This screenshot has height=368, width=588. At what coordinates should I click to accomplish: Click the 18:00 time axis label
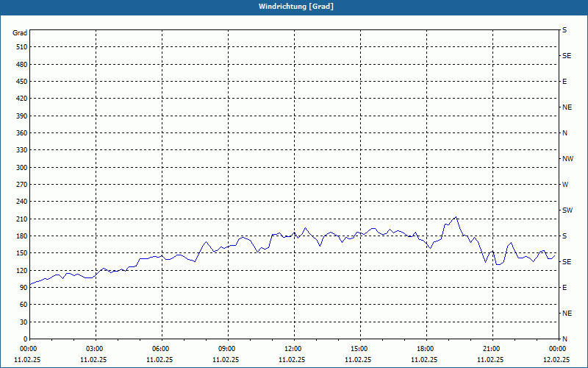pos(426,349)
